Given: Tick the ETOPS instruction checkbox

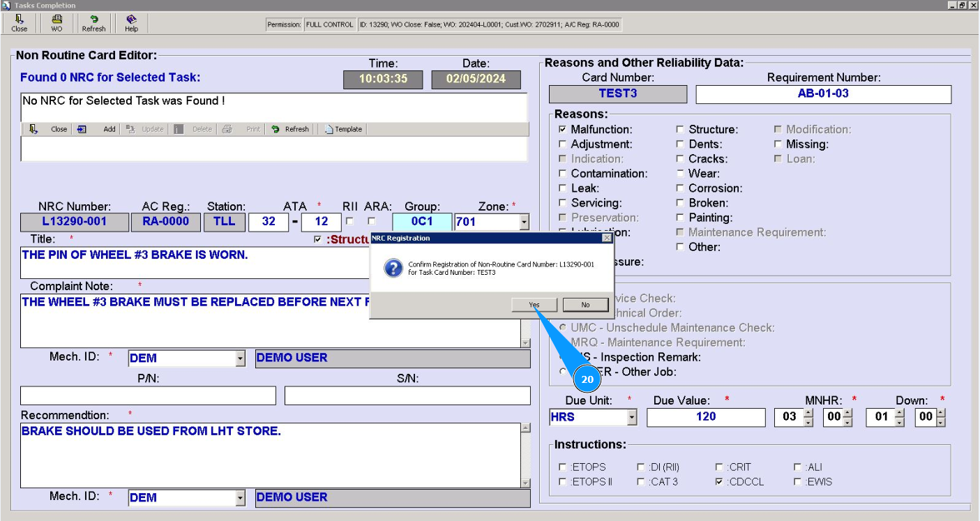Looking at the screenshot, I should coord(563,467).
